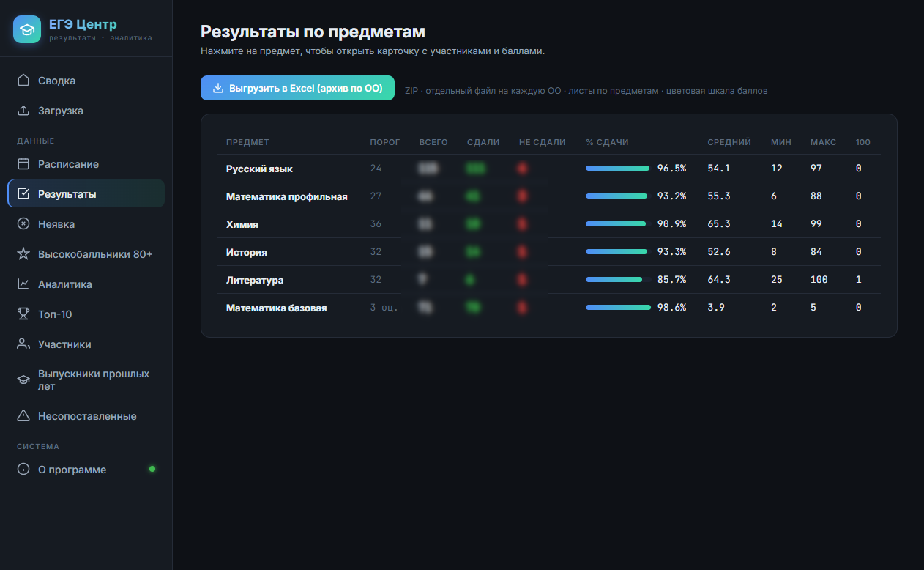Click average 65.3 in Химия row
924x570 pixels.
coord(719,224)
